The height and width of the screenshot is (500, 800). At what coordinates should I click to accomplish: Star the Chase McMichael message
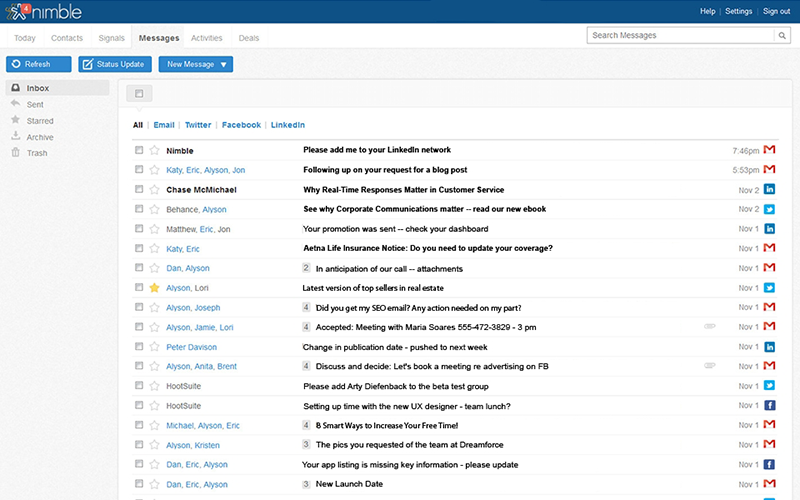click(154, 189)
